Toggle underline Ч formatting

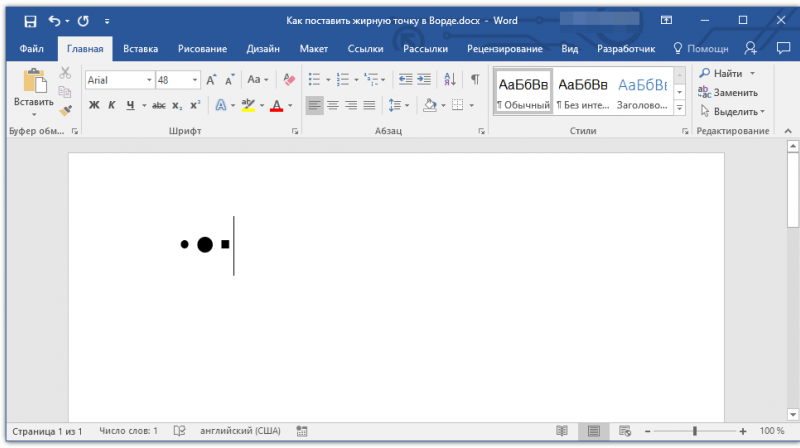131,105
